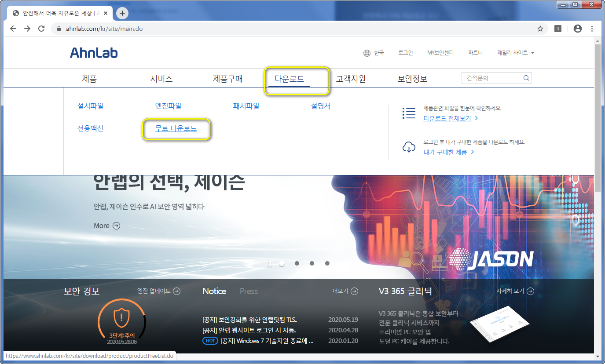605x364 pixels.
Task: Click chevron after 내가 구매한 제품
Action: click(x=472, y=152)
